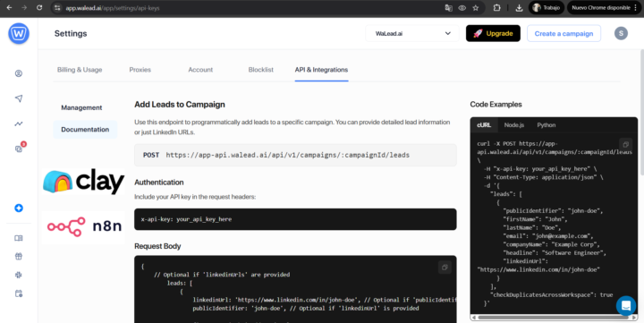Click the user avatar S
Image resolution: width=644 pixels, height=323 pixels.
click(x=621, y=33)
